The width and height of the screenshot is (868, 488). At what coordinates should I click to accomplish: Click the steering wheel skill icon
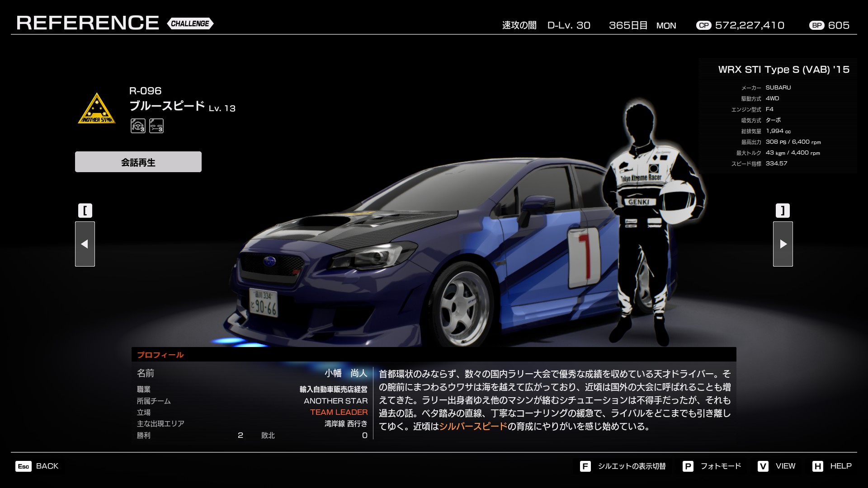click(x=138, y=126)
